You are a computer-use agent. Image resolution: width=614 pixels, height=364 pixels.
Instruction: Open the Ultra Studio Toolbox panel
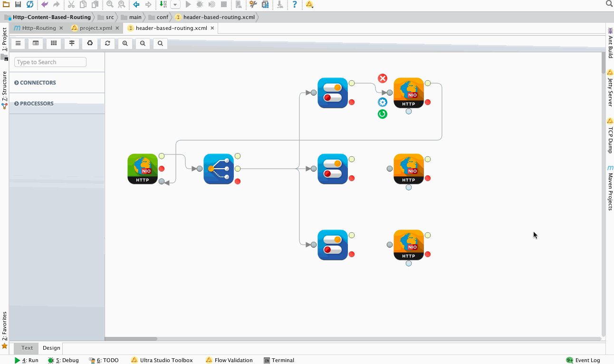162,360
